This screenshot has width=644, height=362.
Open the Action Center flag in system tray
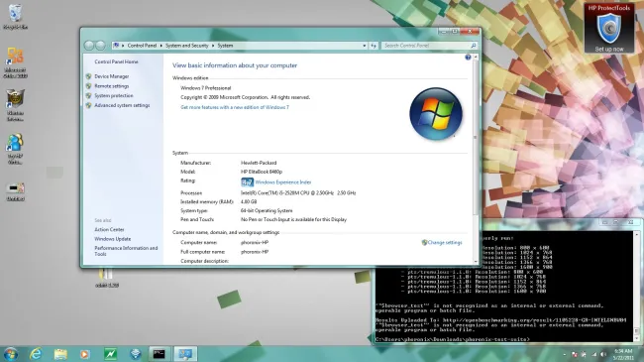575,354
